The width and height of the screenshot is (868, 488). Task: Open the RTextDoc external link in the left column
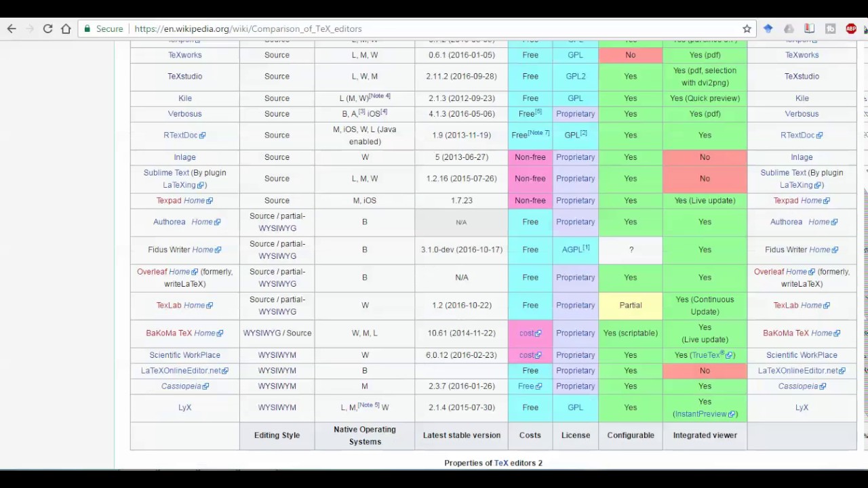coord(184,135)
